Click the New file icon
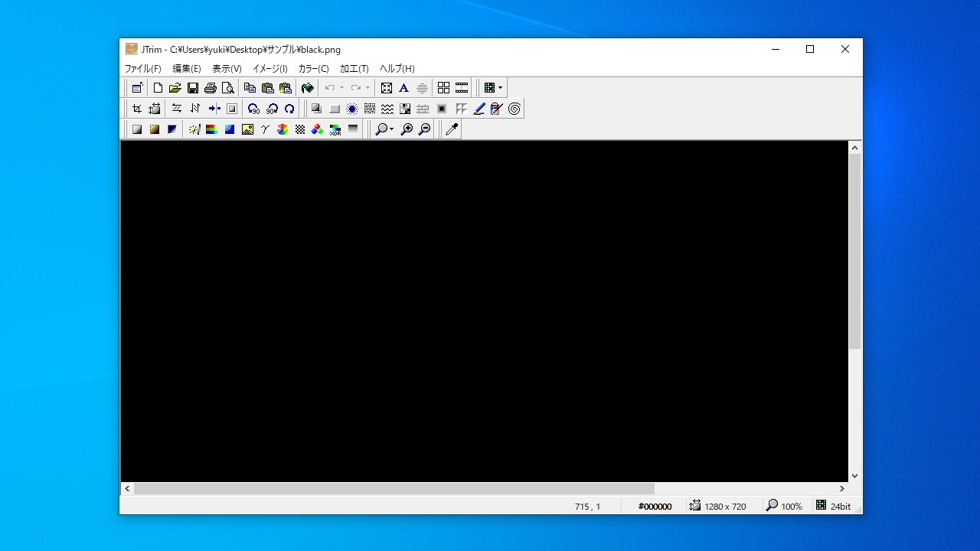The width and height of the screenshot is (980, 551). pyautogui.click(x=158, y=88)
